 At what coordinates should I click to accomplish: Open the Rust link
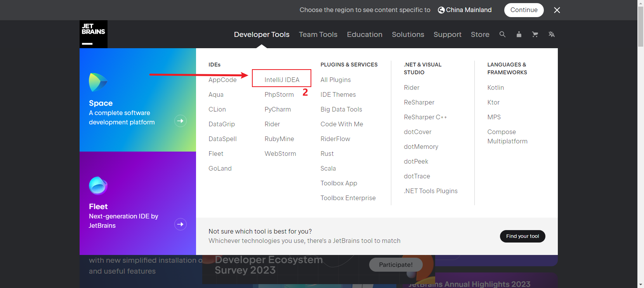(x=327, y=154)
